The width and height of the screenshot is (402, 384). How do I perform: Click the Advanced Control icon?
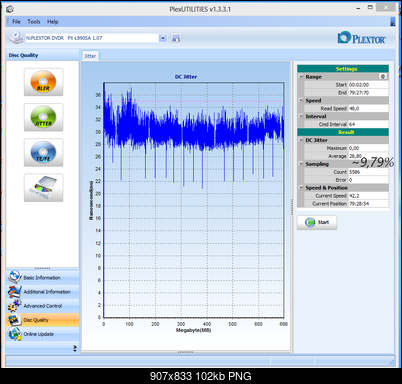coord(15,305)
